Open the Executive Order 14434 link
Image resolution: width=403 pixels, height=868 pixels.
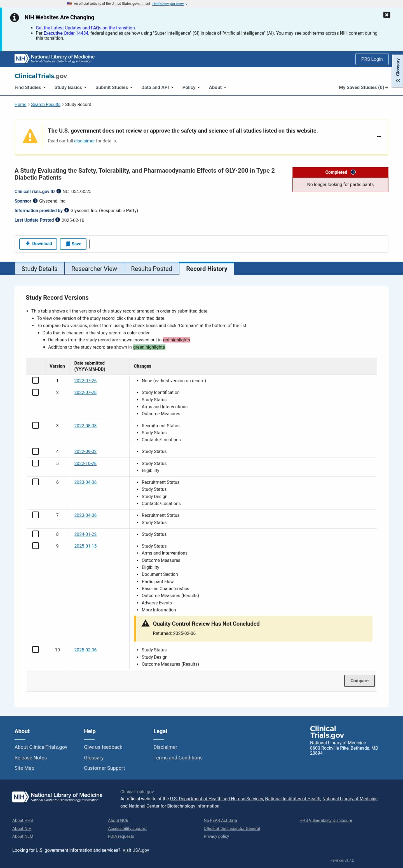pos(66,33)
